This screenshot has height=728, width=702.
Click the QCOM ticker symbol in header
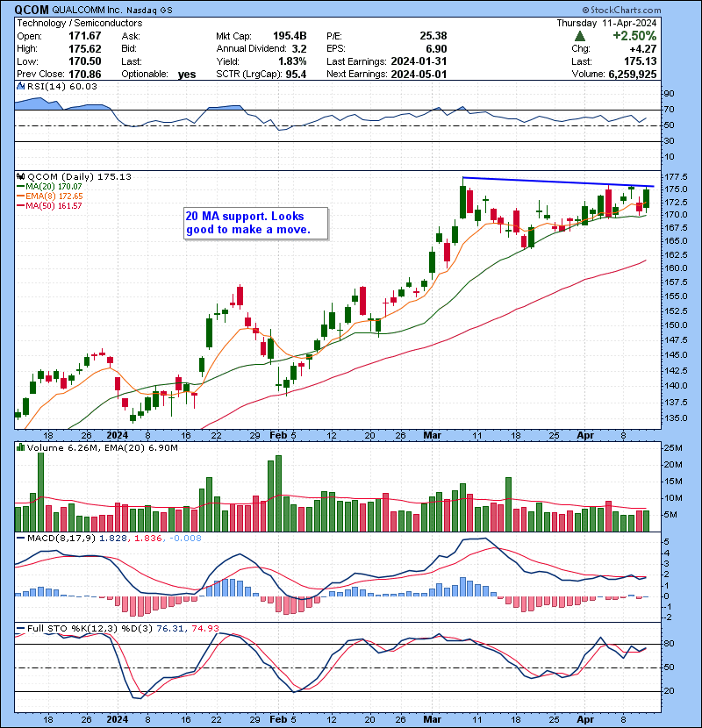32,10
